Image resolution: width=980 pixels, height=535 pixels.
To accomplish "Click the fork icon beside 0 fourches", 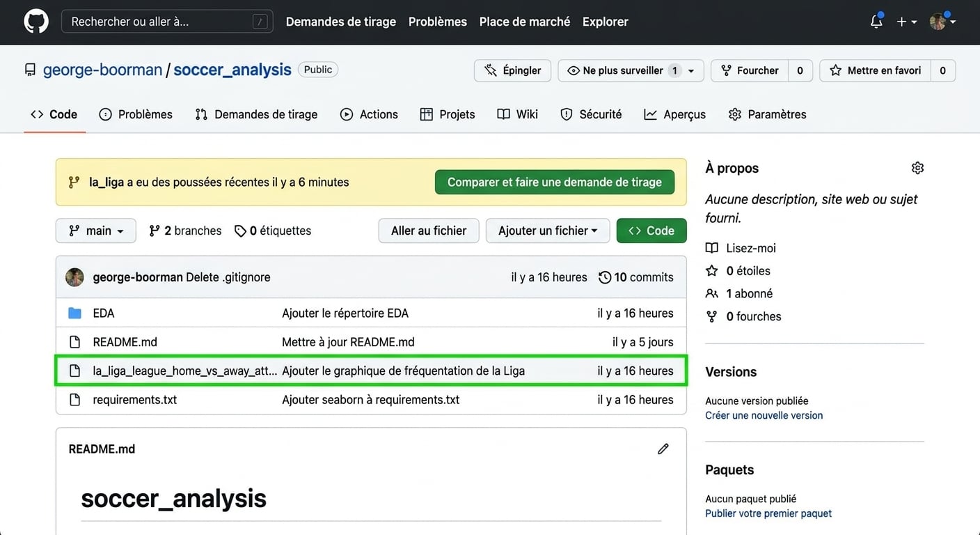I will [711, 316].
